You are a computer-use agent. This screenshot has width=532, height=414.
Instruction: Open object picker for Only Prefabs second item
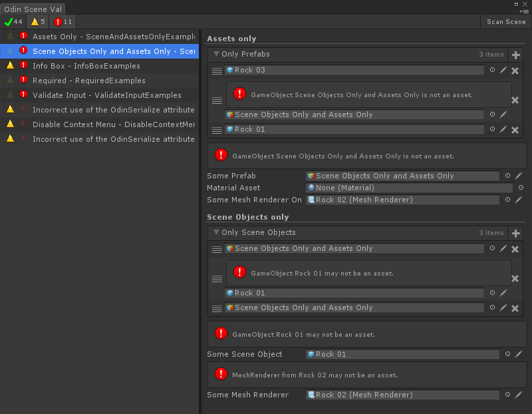tap(492, 114)
